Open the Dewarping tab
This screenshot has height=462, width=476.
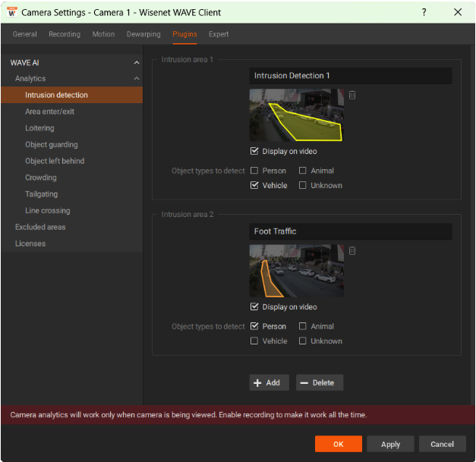click(x=143, y=34)
